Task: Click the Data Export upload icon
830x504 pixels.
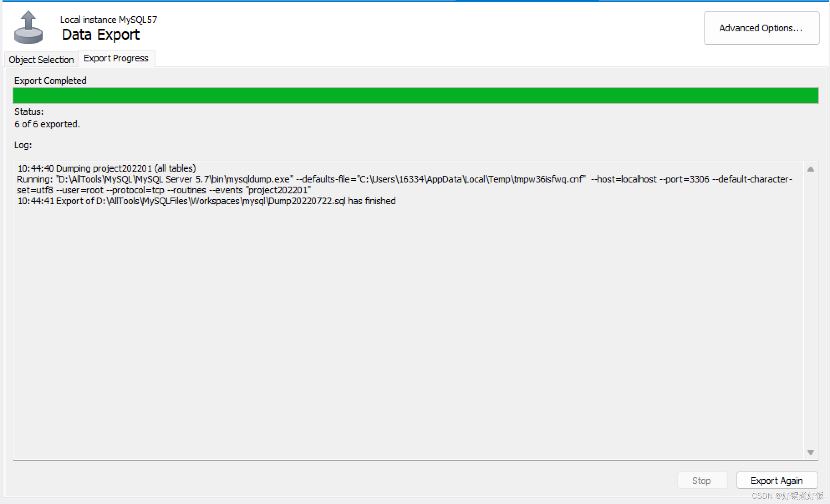Action: click(x=28, y=28)
